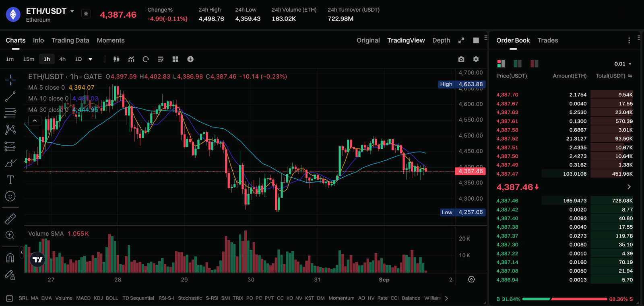Open chart settings gear icon
The width and height of the screenshot is (644, 306).
pyautogui.click(x=476, y=59)
